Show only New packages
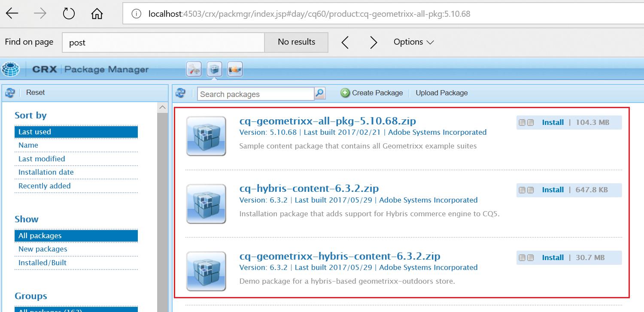 pos(76,249)
